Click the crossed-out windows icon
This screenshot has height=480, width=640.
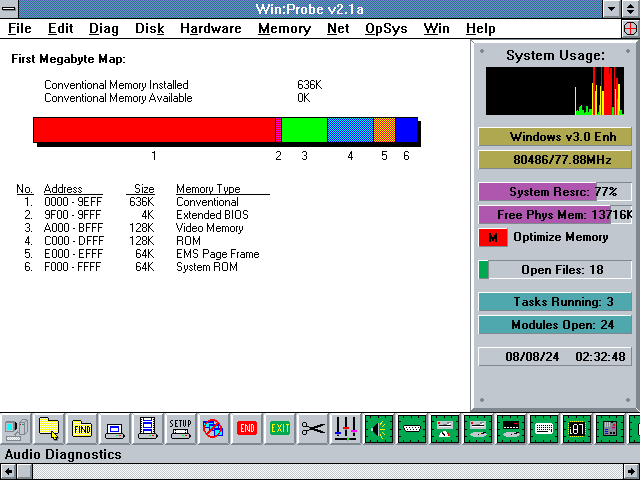point(213,429)
